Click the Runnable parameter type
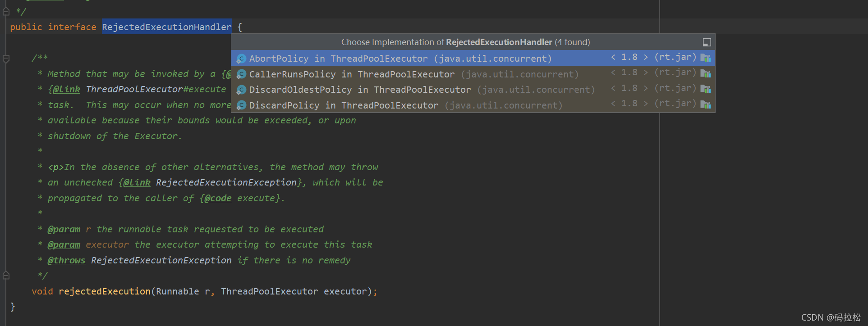 click(x=177, y=291)
